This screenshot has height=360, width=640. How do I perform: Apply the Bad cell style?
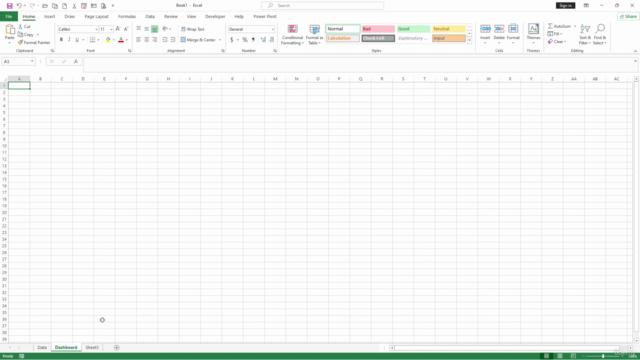(x=378, y=29)
